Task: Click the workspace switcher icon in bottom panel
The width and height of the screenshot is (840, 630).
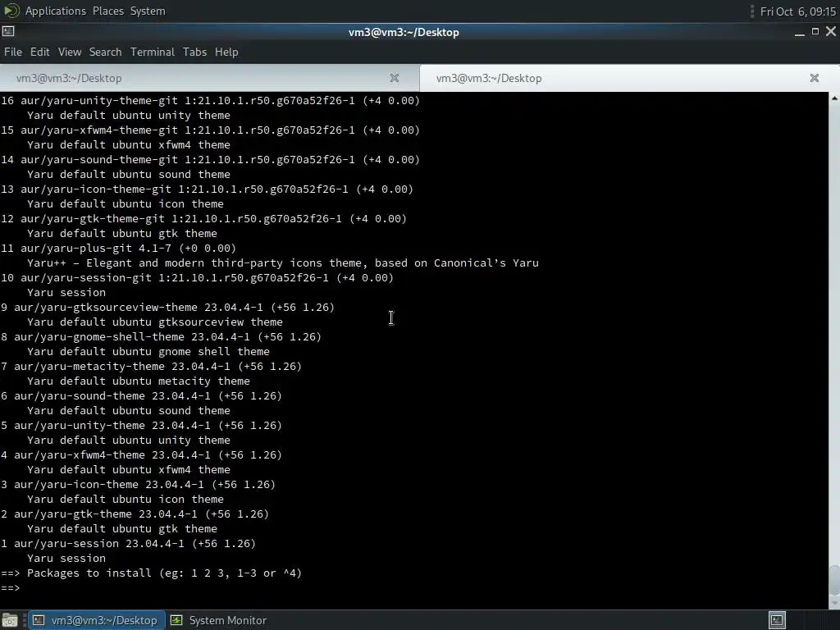Action: click(x=777, y=620)
